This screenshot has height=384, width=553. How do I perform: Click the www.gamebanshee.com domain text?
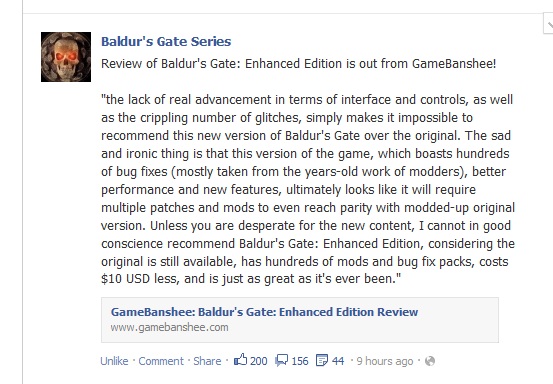point(169,327)
